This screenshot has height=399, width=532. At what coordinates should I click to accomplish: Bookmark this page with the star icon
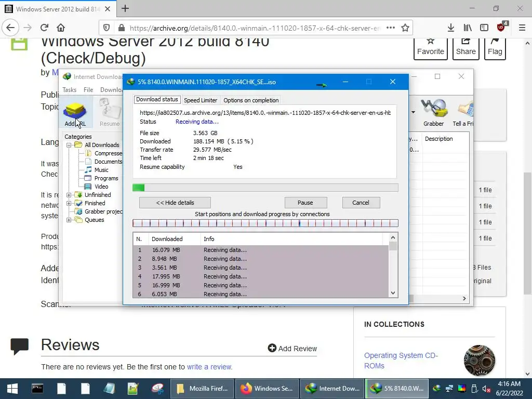[405, 28]
